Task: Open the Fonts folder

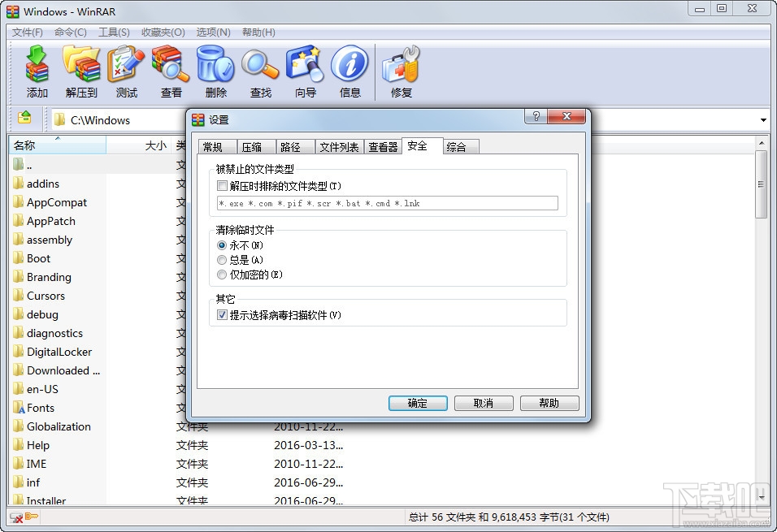Action: pos(40,408)
